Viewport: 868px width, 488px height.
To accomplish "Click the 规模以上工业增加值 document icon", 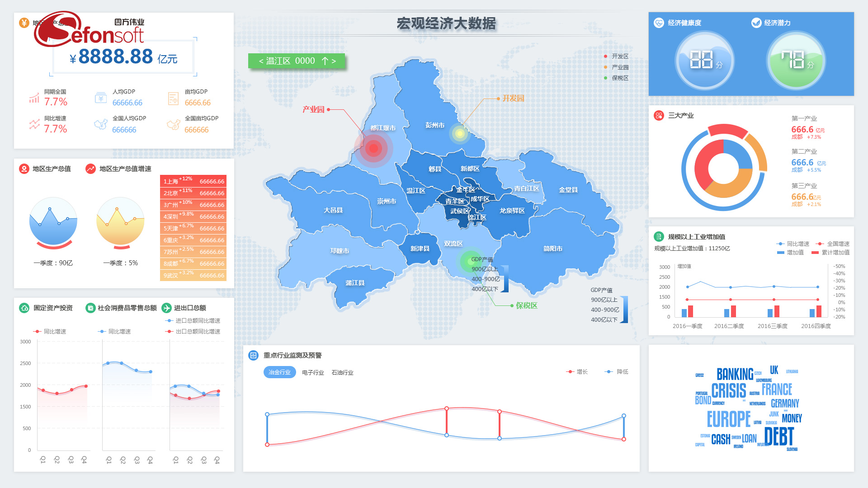I will tap(659, 237).
